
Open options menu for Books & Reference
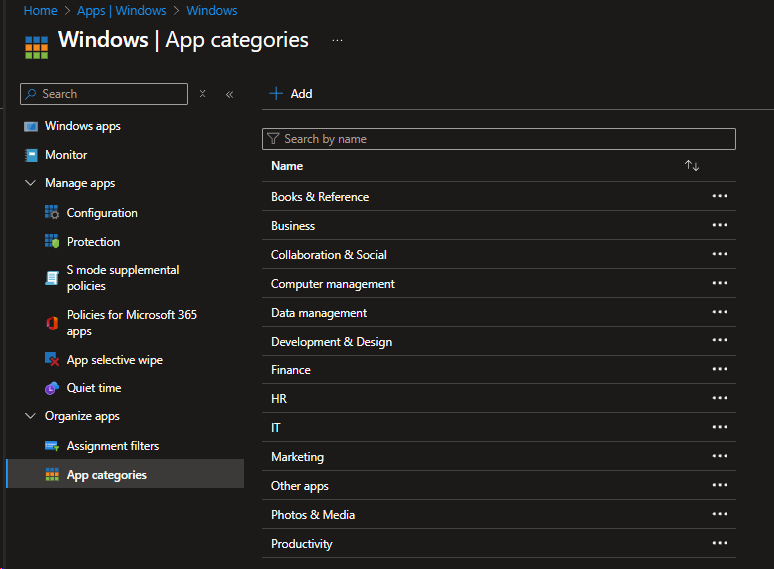click(720, 196)
